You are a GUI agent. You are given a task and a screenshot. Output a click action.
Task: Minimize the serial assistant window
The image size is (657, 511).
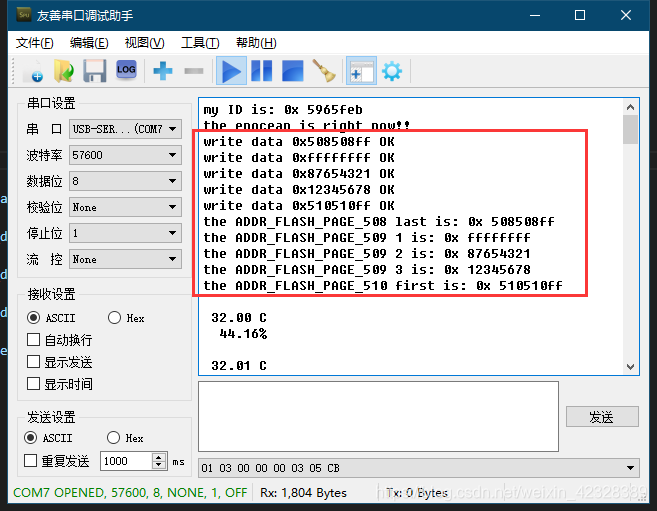pos(535,15)
